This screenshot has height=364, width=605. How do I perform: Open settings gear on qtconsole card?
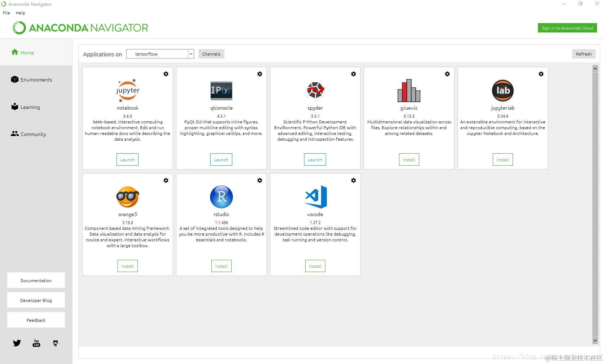[x=260, y=74]
